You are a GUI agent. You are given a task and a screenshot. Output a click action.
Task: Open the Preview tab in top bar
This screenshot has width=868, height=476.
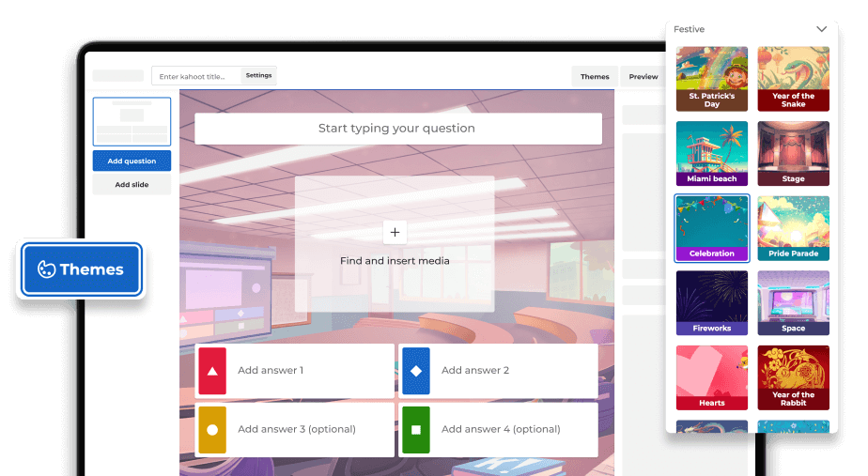(x=643, y=76)
